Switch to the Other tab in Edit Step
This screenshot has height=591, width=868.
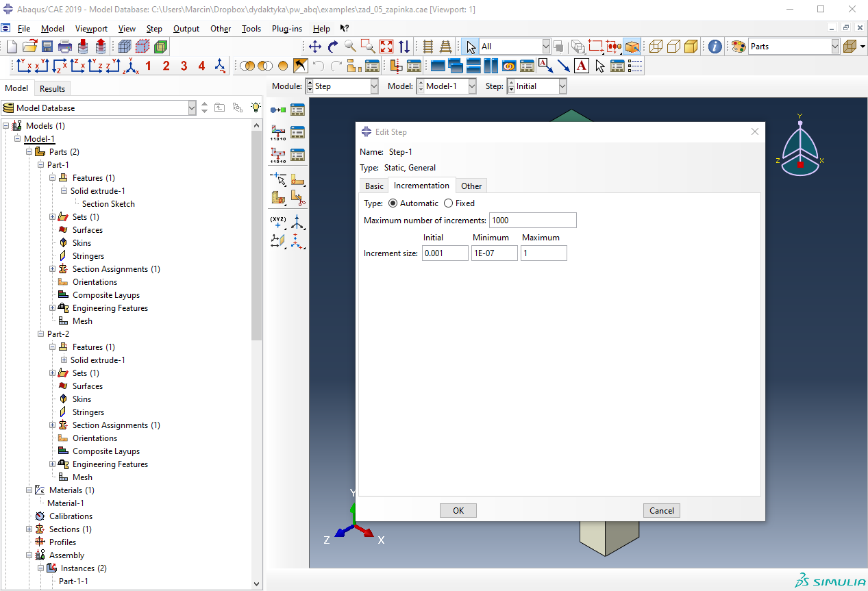(471, 186)
